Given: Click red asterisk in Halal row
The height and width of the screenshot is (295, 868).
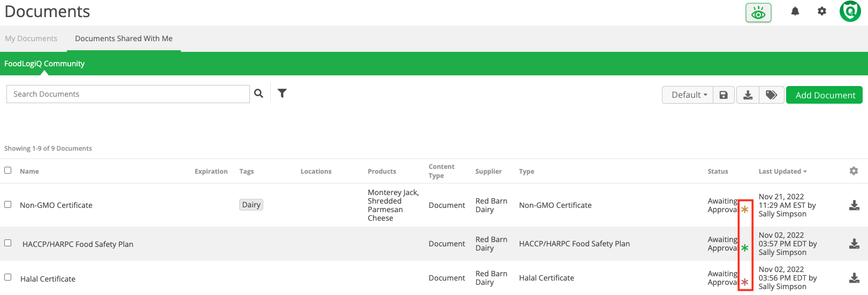Looking at the screenshot, I should pyautogui.click(x=745, y=282).
